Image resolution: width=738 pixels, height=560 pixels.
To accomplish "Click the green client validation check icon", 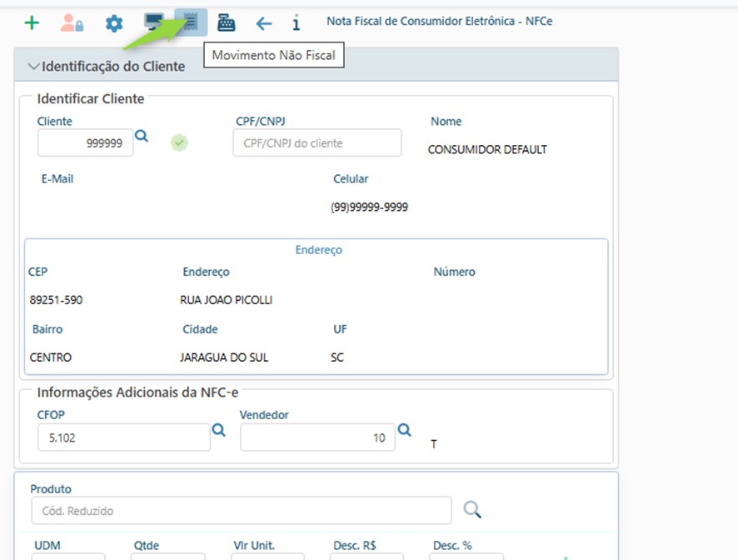I will click(179, 142).
